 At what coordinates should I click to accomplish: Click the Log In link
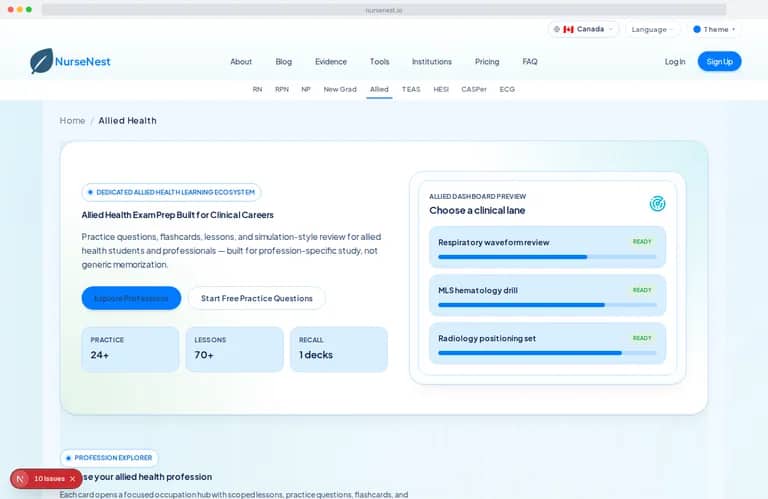[x=675, y=62]
